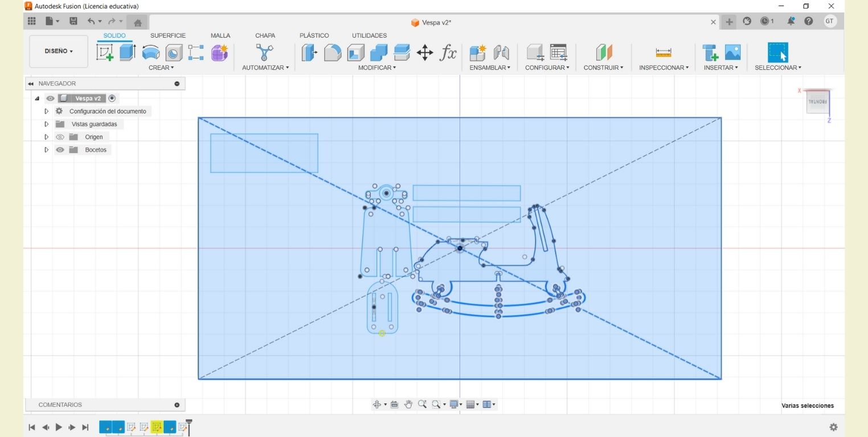Click the SOLIDO tab

114,35
